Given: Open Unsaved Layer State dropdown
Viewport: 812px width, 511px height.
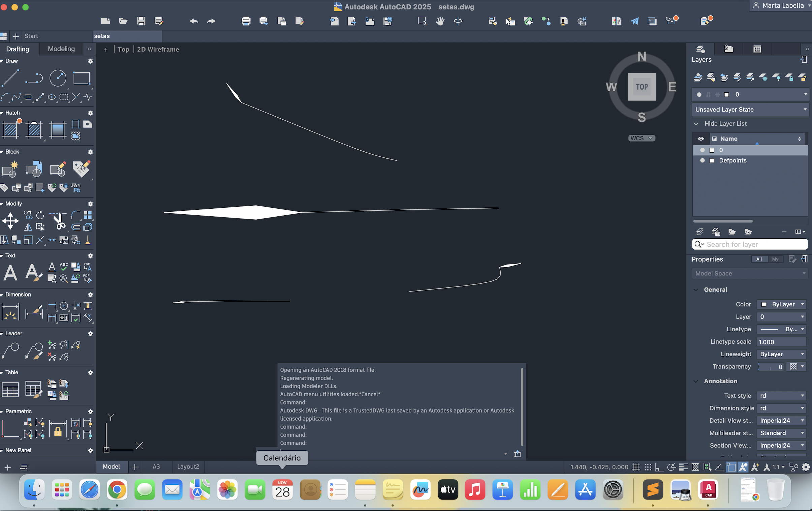Looking at the screenshot, I should tap(750, 110).
